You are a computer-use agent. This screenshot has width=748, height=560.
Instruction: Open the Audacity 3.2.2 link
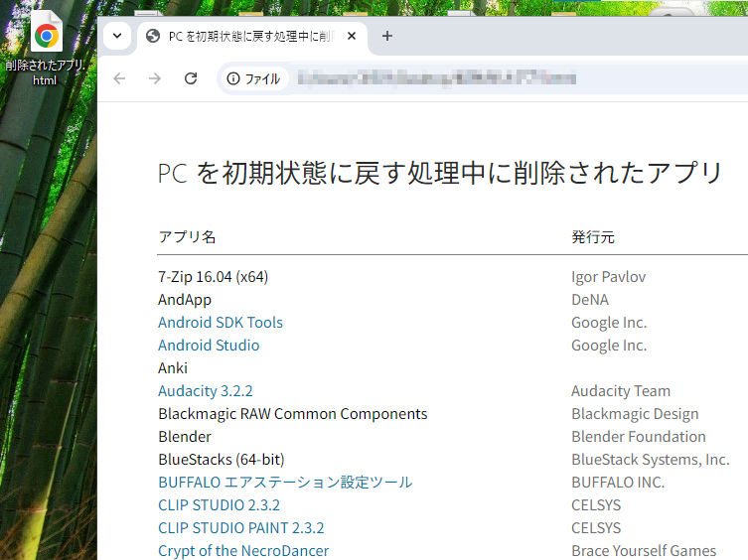point(205,390)
